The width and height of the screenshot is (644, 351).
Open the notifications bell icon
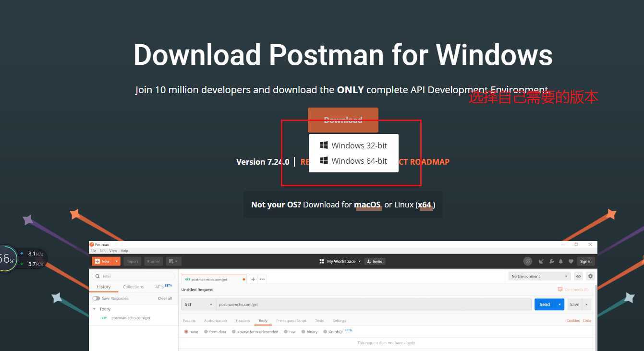tap(561, 261)
